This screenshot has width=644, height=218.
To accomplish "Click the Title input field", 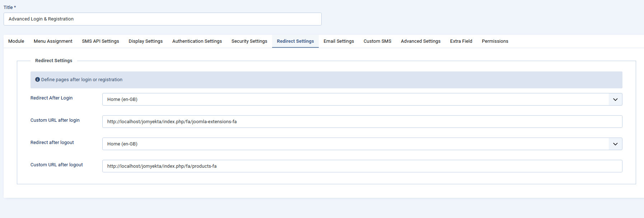I will click(x=162, y=19).
